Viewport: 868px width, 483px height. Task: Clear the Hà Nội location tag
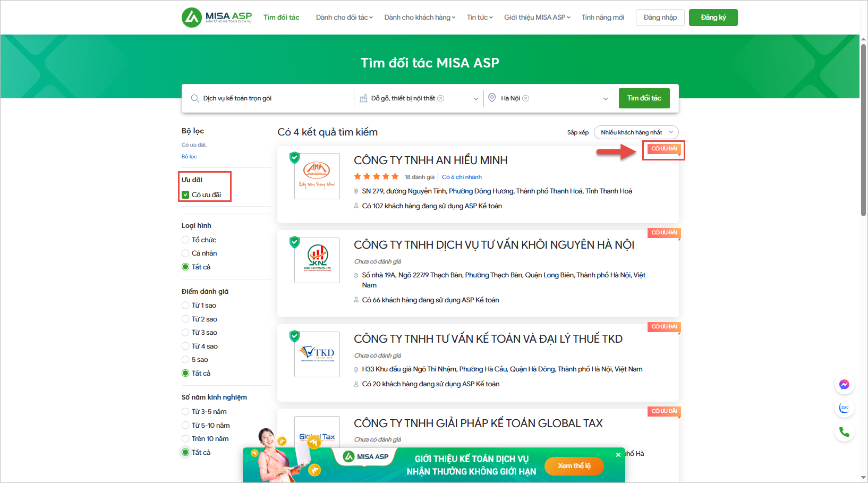point(526,98)
